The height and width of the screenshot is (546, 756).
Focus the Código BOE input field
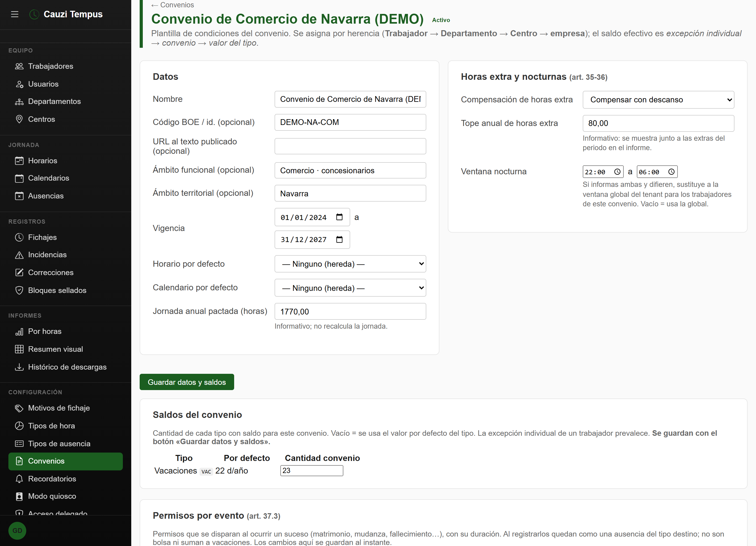click(x=350, y=122)
